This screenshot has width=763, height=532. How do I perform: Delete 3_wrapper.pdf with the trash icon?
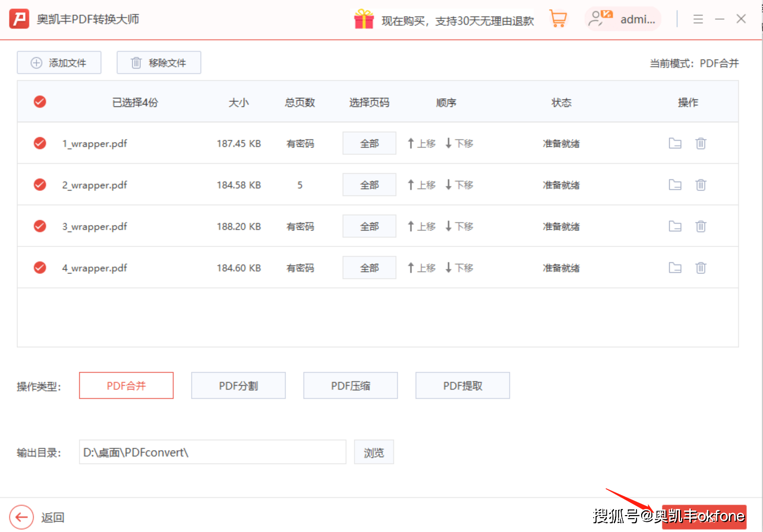pyautogui.click(x=701, y=226)
